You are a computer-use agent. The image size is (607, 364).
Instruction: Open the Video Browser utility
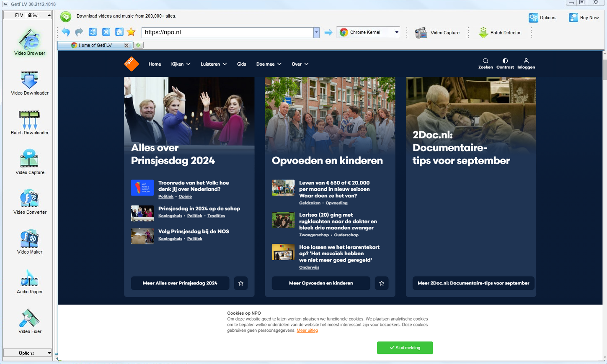(30, 42)
